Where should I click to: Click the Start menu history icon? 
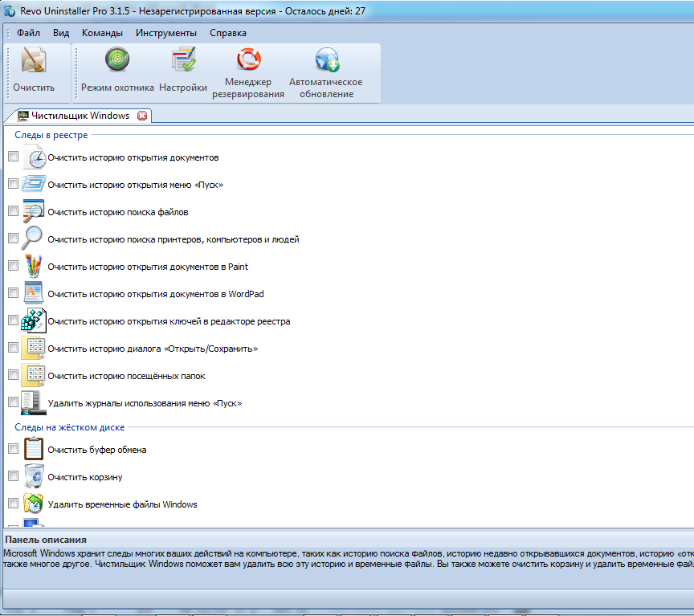tap(34, 184)
